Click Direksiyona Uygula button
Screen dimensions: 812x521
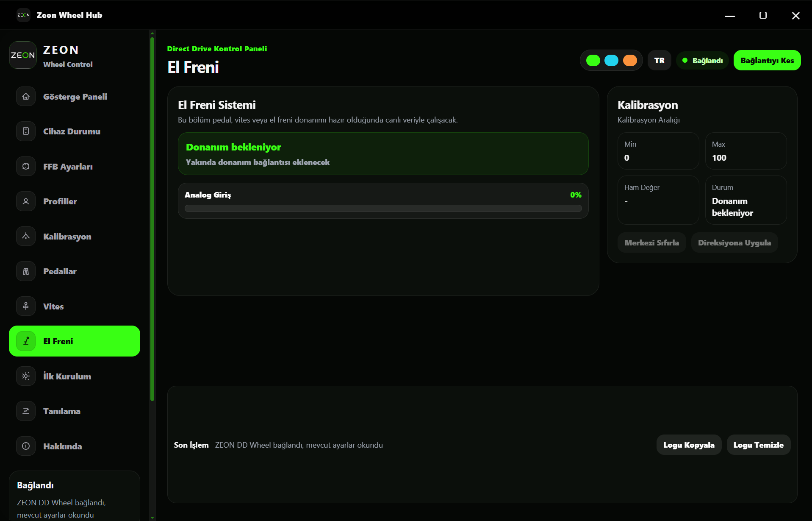pyautogui.click(x=734, y=243)
